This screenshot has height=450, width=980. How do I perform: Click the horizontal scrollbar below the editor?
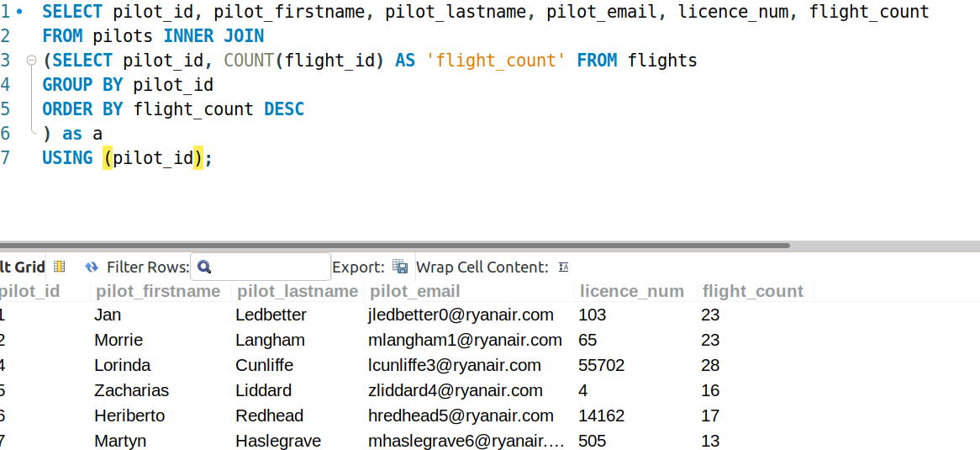pyautogui.click(x=395, y=246)
